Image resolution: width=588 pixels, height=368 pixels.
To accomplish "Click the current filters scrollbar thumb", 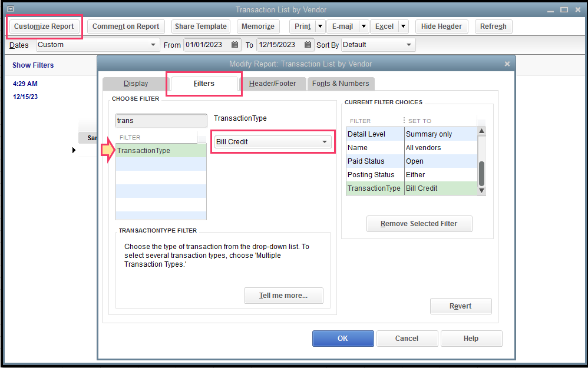I will click(482, 173).
